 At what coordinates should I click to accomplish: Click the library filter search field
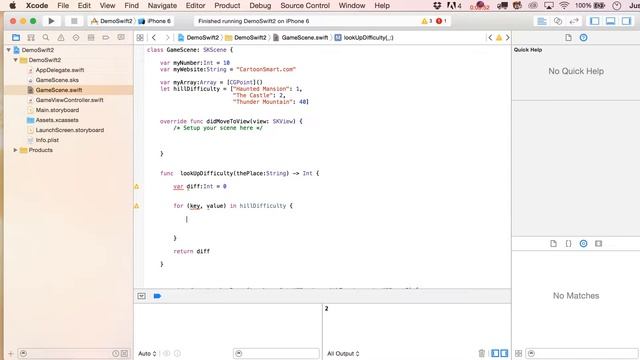click(x=582, y=353)
